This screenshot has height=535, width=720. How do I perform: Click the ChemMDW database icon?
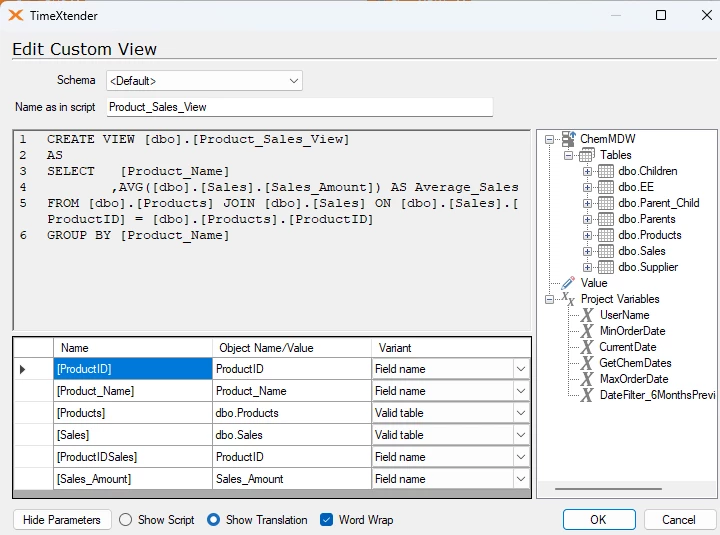[569, 139]
